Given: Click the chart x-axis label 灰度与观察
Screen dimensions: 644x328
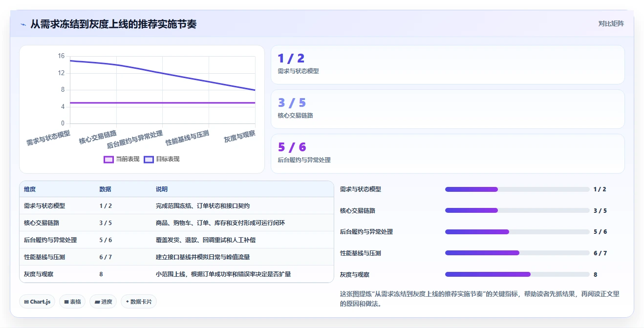Looking at the screenshot, I should coord(240,136).
